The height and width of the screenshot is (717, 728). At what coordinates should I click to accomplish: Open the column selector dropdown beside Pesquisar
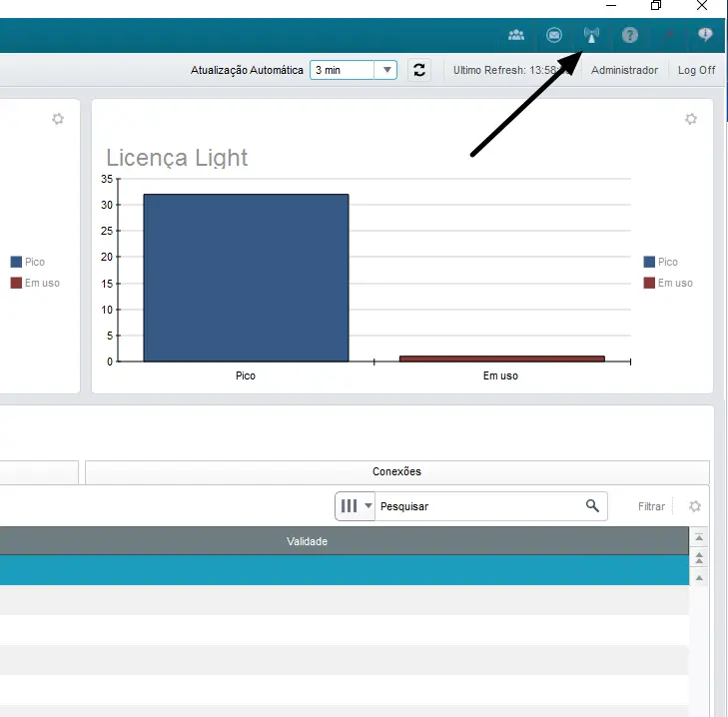tap(355, 506)
